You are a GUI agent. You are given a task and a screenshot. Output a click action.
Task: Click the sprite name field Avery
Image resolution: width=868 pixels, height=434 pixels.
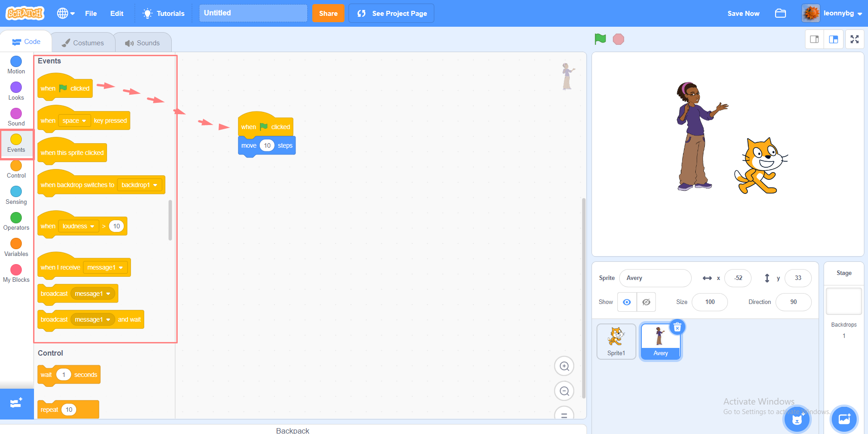click(x=655, y=278)
